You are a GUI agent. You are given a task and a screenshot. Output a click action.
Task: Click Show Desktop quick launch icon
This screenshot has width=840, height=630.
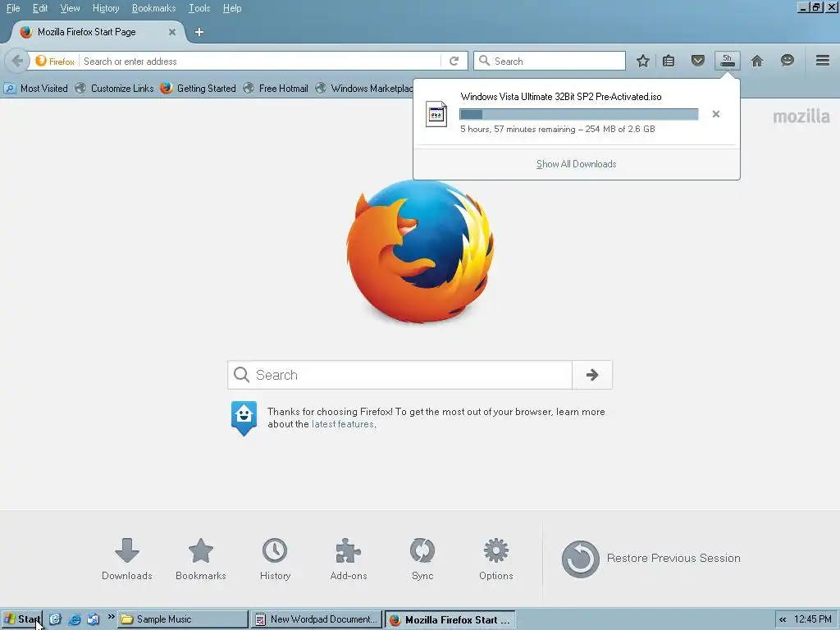pyautogui.click(x=55, y=619)
